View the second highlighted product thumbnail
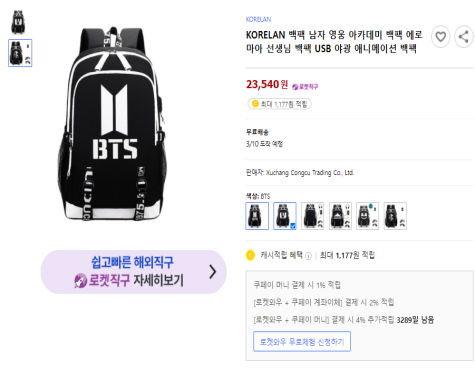475x370 pixels. click(20, 53)
